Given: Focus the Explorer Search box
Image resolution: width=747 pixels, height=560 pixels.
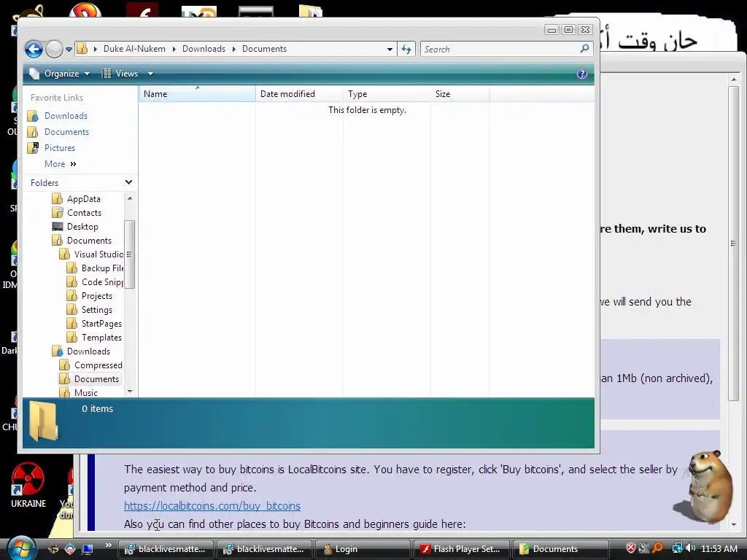Looking at the screenshot, I should (x=500, y=49).
